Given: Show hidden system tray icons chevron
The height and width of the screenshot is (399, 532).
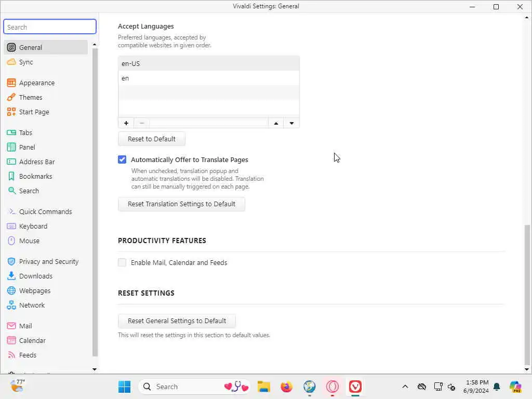Looking at the screenshot, I should coord(405,387).
